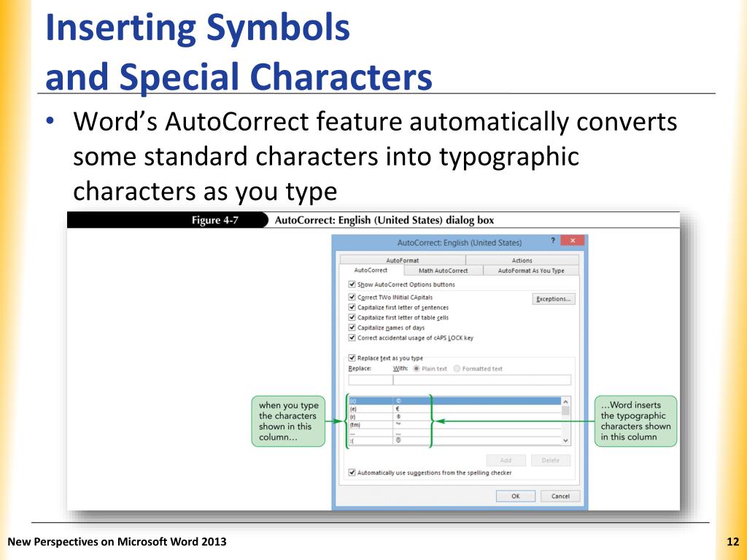Switch to the AutoFormat tab
The image size is (747, 560).
(403, 260)
